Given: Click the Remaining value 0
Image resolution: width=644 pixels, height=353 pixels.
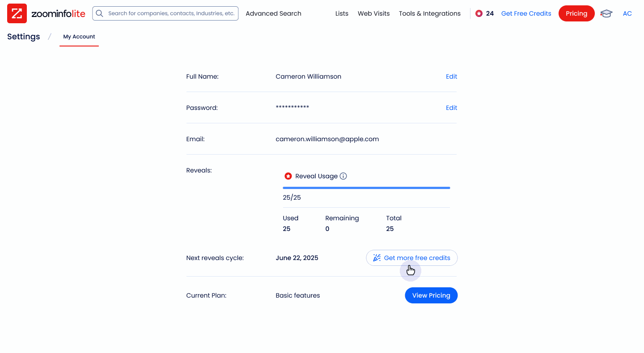Looking at the screenshot, I should (327, 229).
